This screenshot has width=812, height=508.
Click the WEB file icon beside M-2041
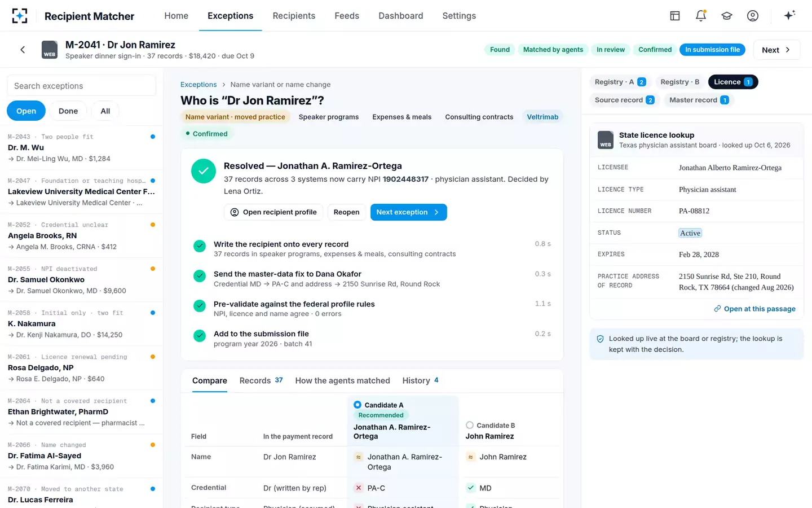[50, 50]
